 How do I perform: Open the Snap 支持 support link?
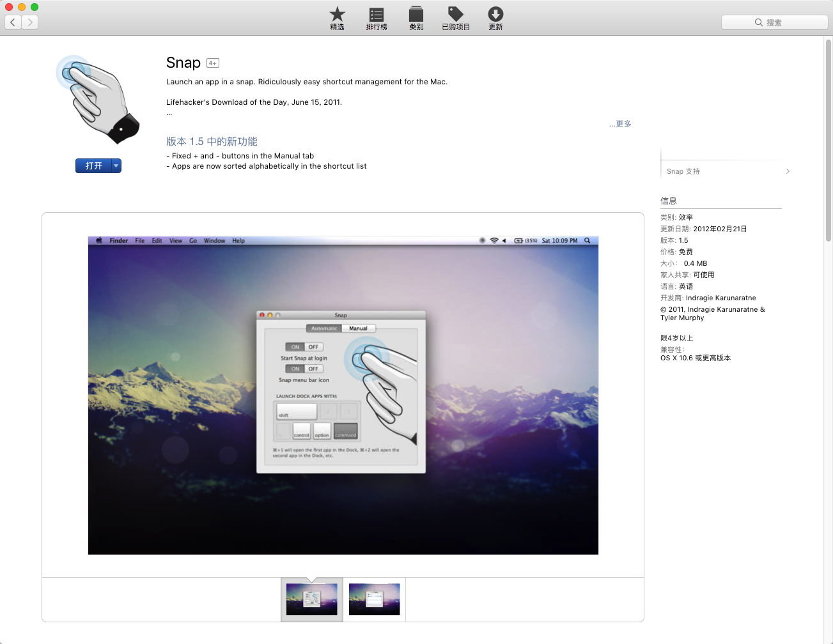click(x=683, y=171)
